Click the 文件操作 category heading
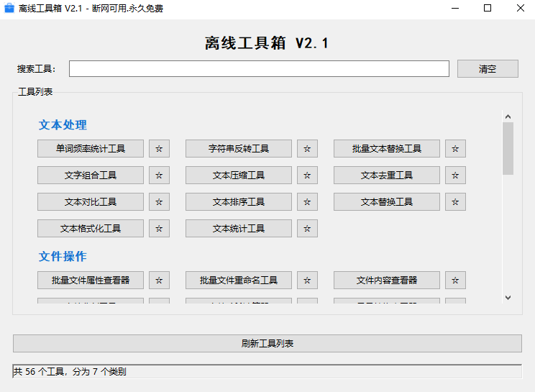Viewport: 535px width, 392px height. click(63, 257)
